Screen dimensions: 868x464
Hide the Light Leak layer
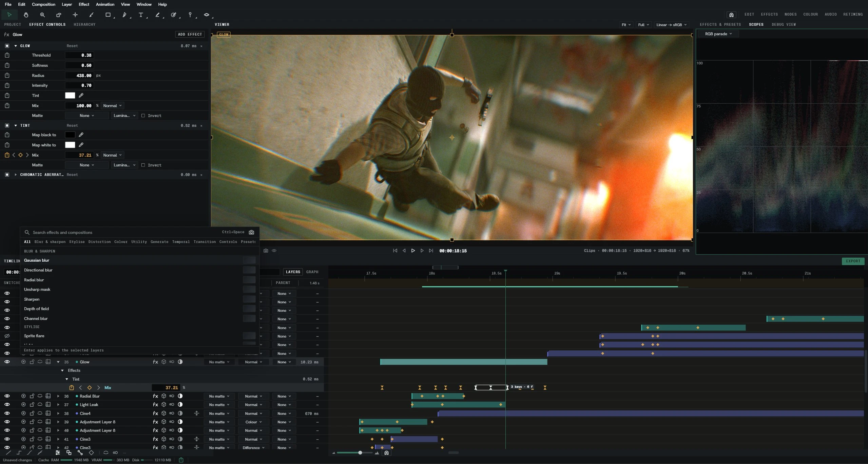tap(7, 404)
